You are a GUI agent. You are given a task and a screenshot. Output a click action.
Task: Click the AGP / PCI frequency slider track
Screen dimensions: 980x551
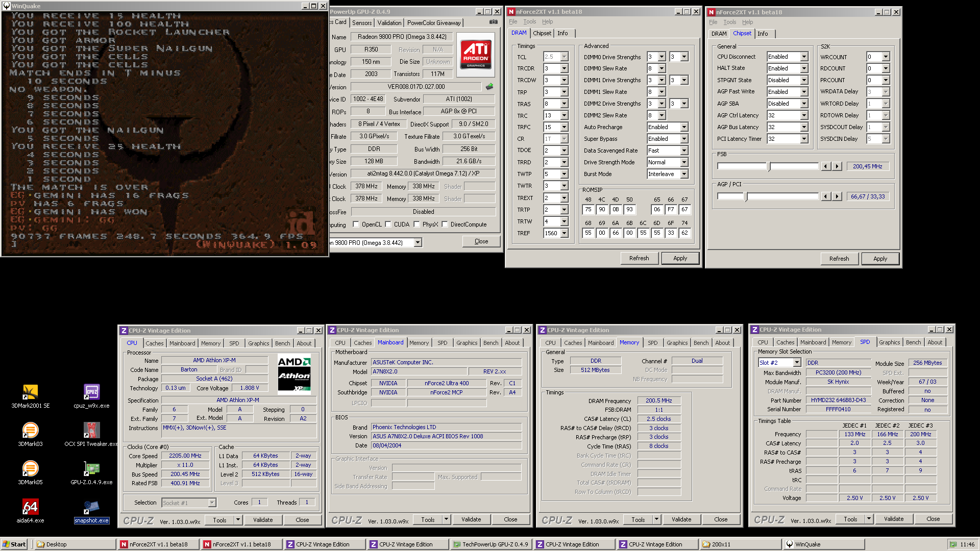pos(768,196)
